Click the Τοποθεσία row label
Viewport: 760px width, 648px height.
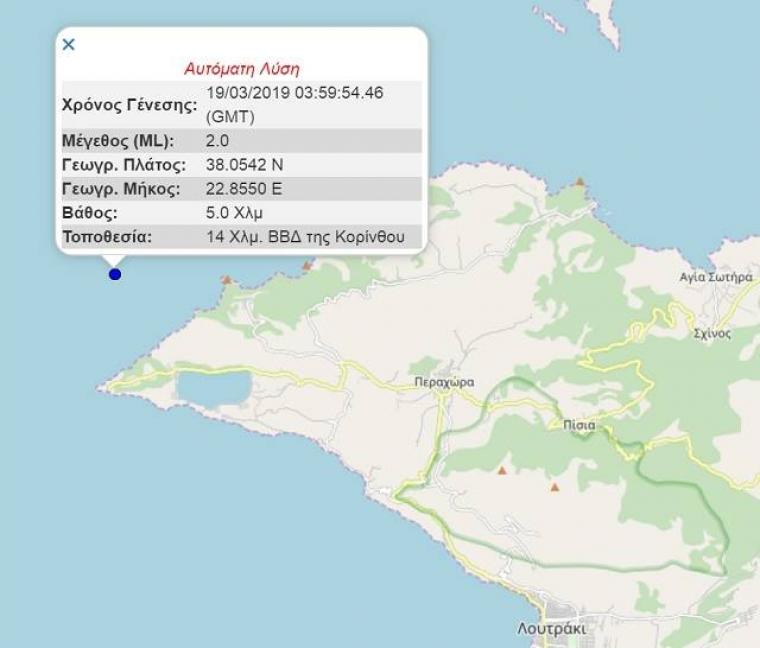click(107, 237)
